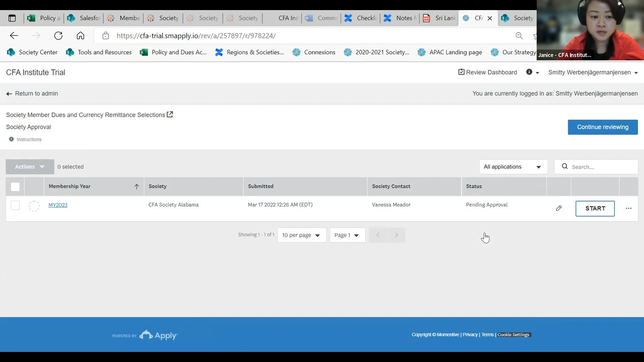644x362 pixels.
Task: Tick the checkbox for MY2023 row
Action: tap(15, 205)
